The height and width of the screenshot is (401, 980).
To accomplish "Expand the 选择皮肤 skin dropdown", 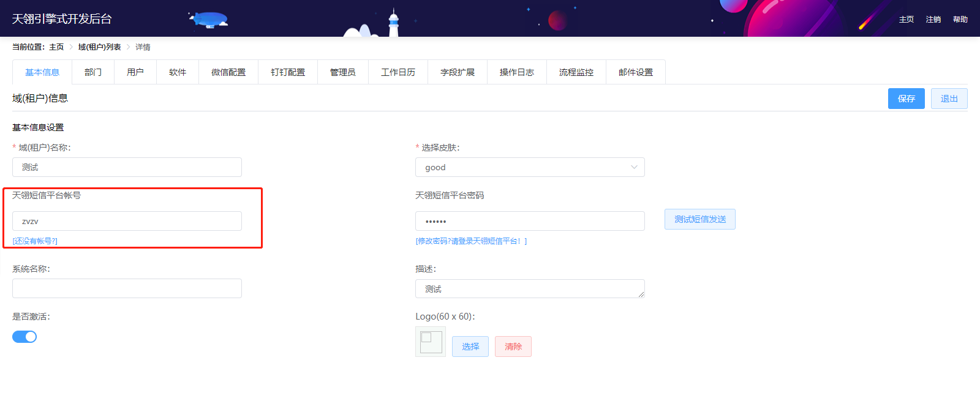I will pos(529,167).
